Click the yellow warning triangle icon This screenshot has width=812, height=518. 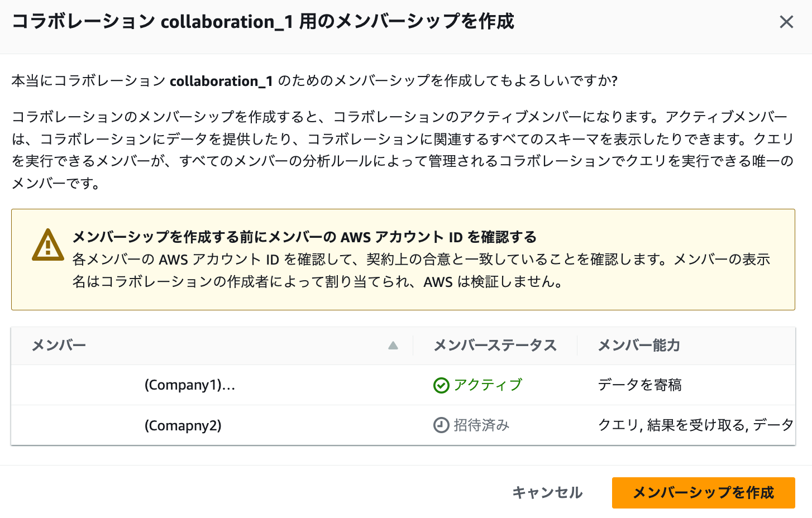pos(48,246)
